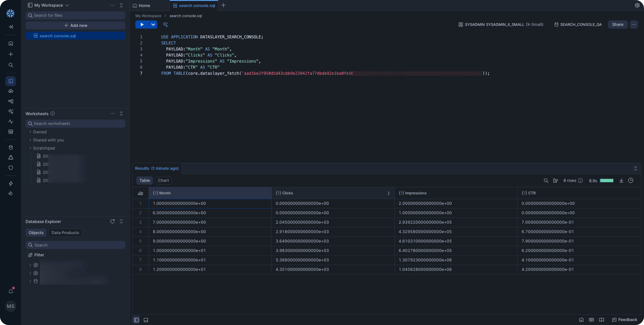Expand the Owned worksheets folder
The height and width of the screenshot is (325, 644).
click(40, 132)
